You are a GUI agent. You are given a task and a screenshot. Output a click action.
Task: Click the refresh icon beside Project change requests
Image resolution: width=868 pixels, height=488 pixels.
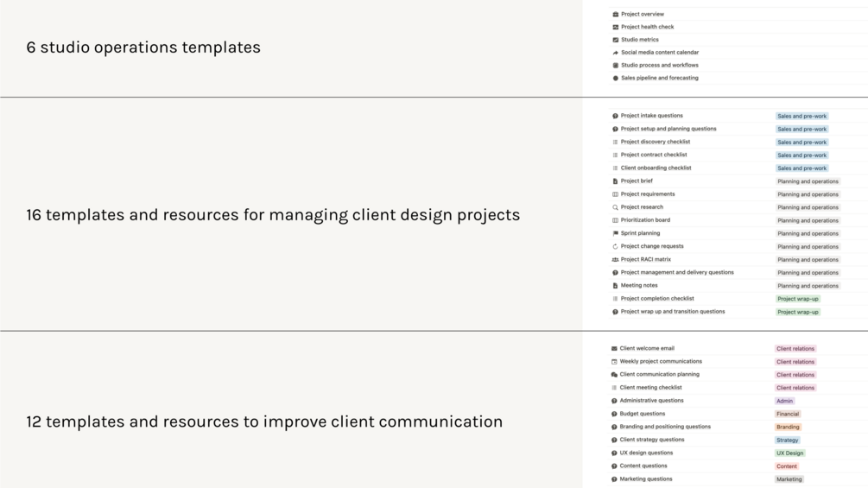pyautogui.click(x=615, y=246)
